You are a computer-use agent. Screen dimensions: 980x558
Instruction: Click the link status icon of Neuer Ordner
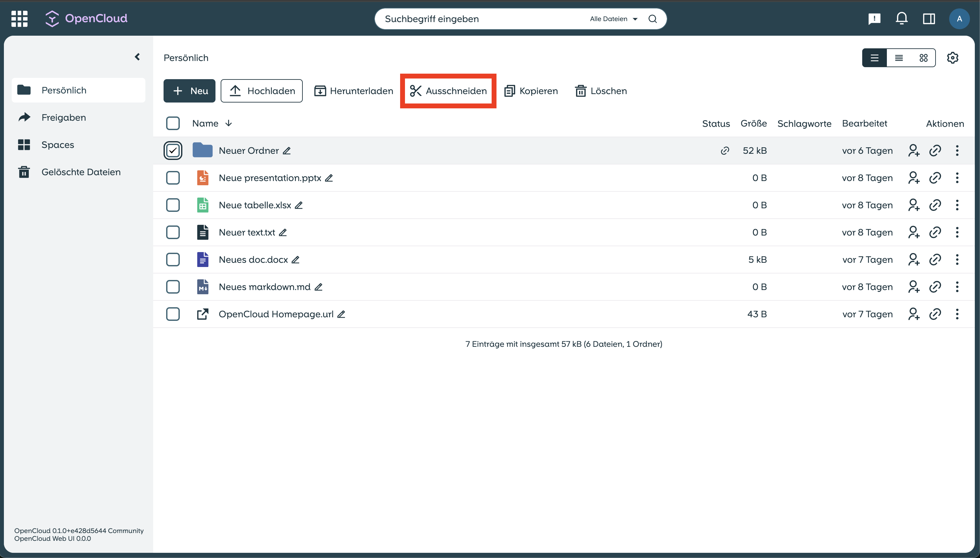[725, 151]
